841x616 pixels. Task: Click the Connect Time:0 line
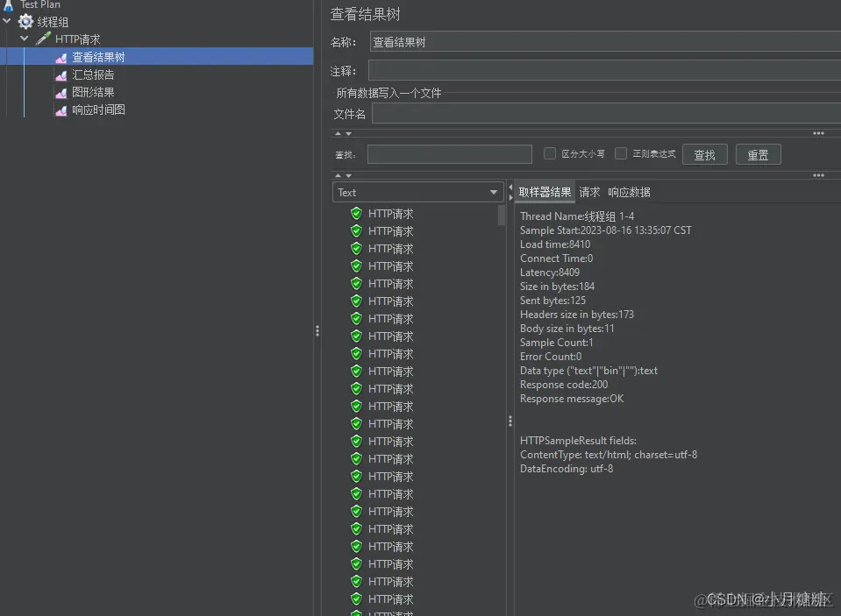557,258
